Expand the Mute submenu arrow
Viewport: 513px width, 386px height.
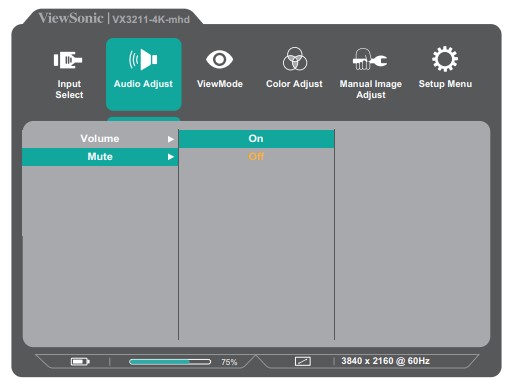coord(171,157)
